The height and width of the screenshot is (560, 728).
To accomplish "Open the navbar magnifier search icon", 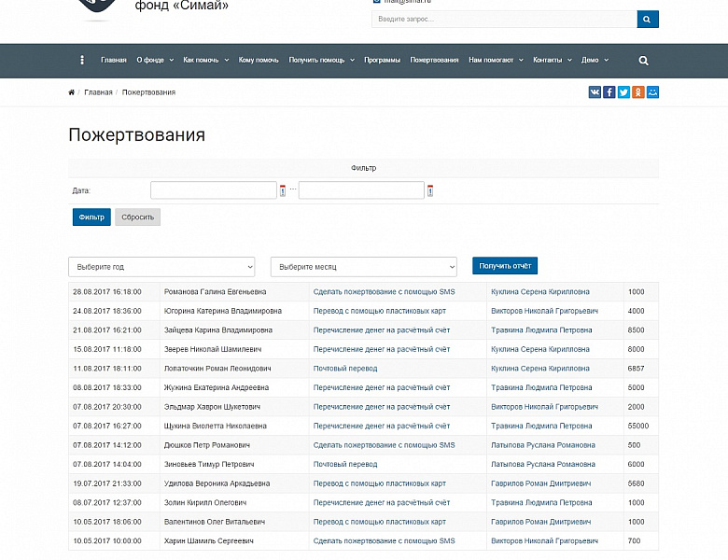I will point(643,61).
